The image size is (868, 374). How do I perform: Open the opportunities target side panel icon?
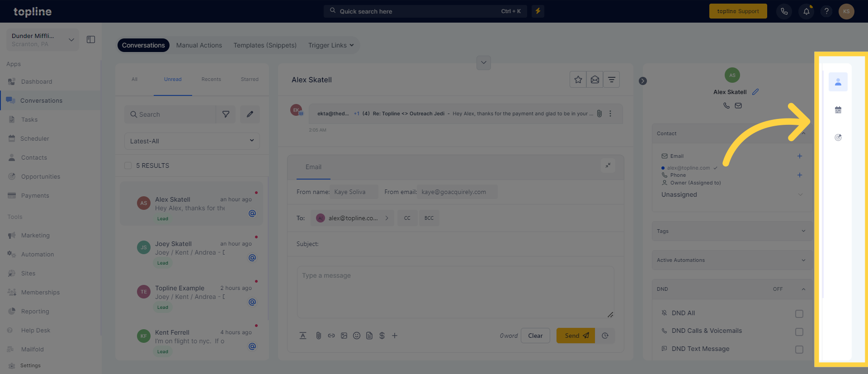(838, 137)
